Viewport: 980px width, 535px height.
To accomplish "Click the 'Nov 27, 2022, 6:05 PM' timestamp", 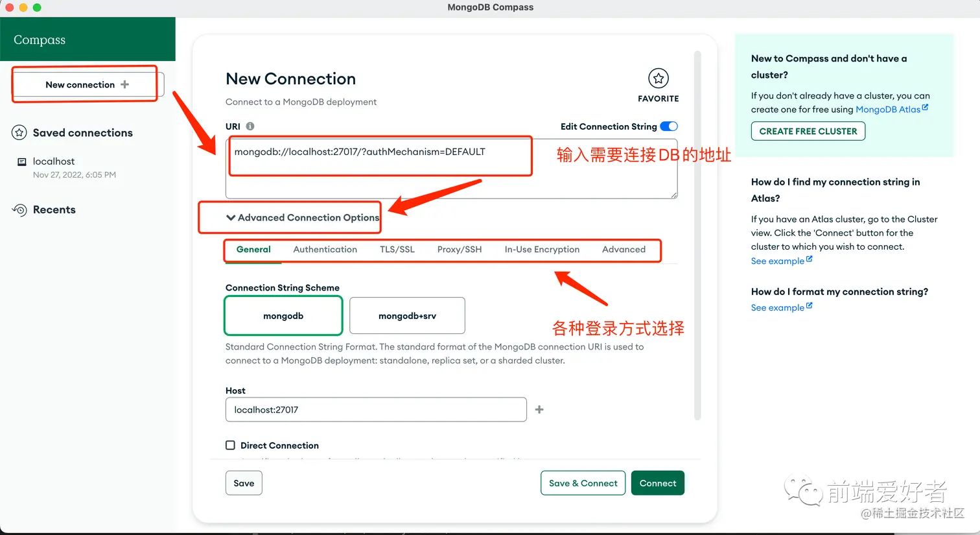I will tap(75, 174).
